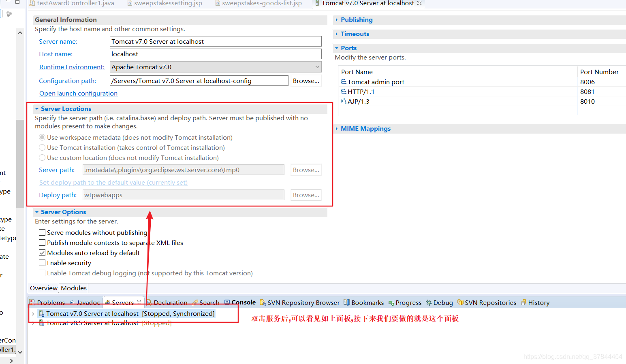Close the Tomcat v7.0 Server editor tab

[x=419, y=3]
